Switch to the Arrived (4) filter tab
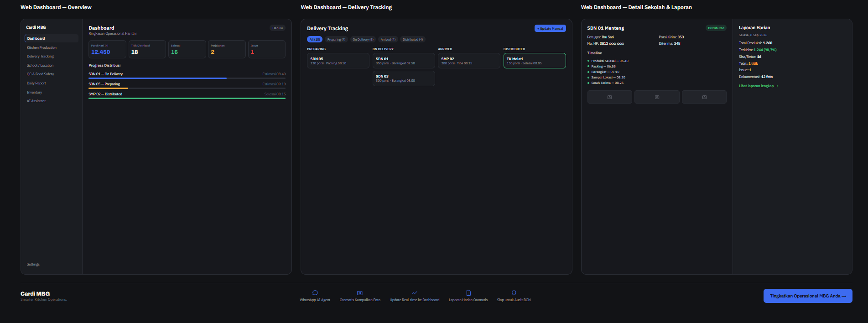Image resolution: width=868 pixels, height=323 pixels. click(x=388, y=39)
